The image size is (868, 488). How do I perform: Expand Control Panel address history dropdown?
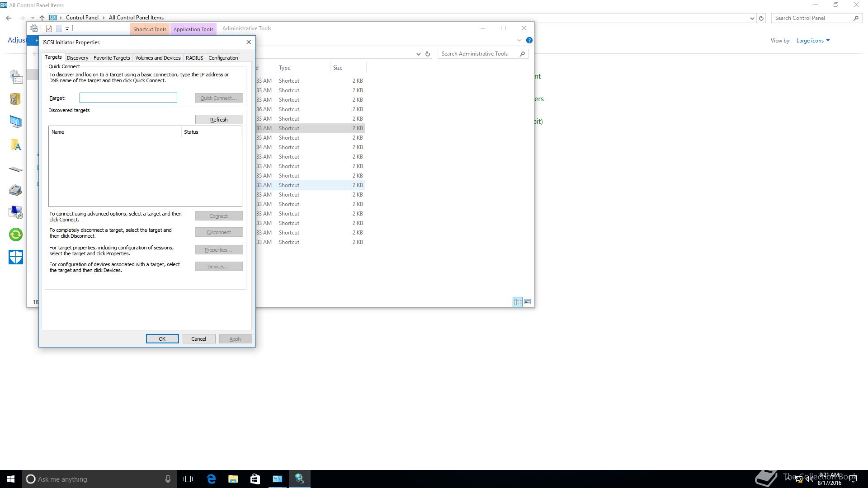point(752,19)
